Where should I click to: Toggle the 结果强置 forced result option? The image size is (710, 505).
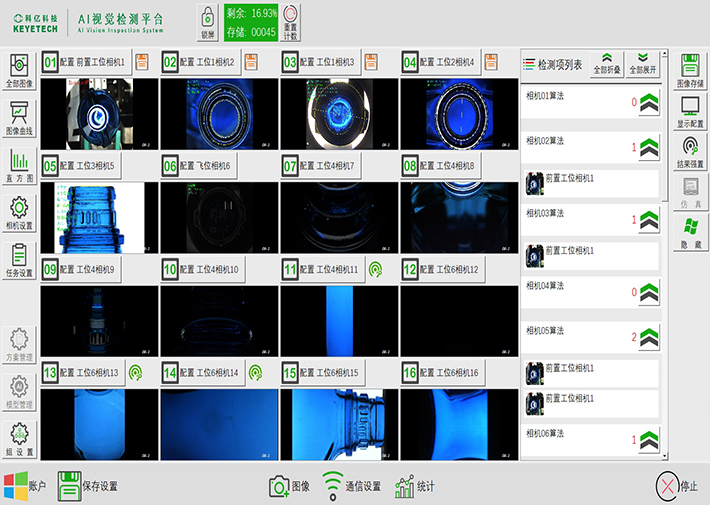[689, 151]
